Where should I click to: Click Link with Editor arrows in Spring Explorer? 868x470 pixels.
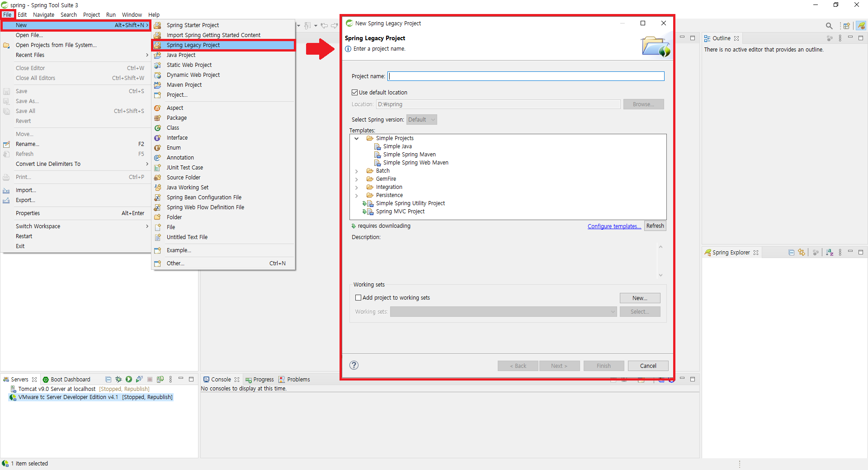click(802, 253)
